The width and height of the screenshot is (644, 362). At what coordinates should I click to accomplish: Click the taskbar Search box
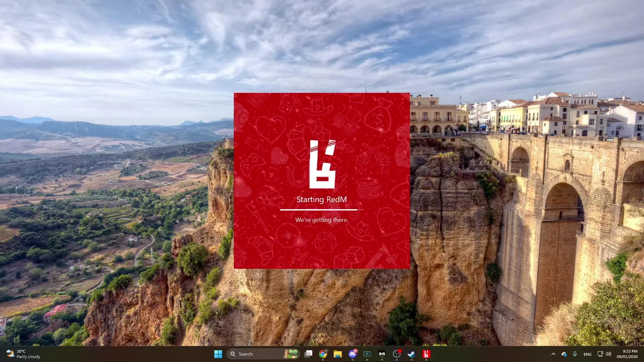pyautogui.click(x=263, y=354)
